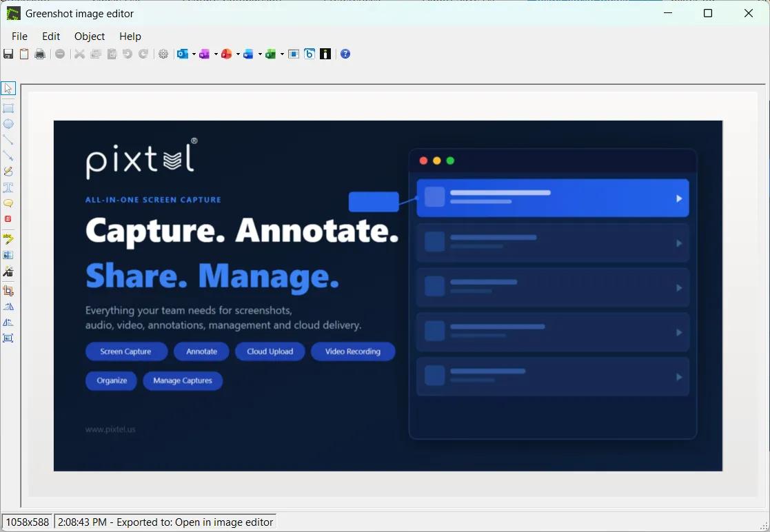Click the greyed-out Delete (minus circle) icon
The image size is (770, 532).
coord(60,54)
